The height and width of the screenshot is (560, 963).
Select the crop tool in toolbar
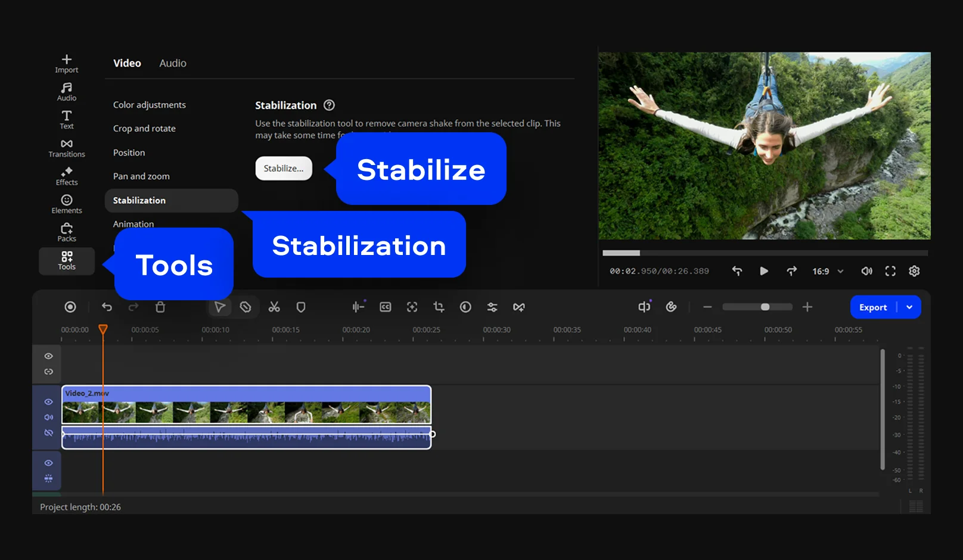pos(439,307)
